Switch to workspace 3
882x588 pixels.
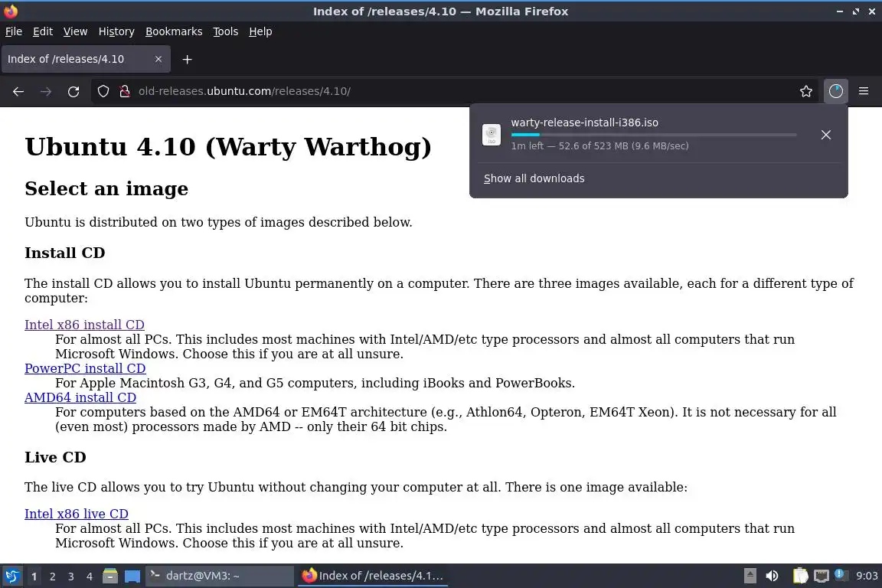click(x=71, y=577)
